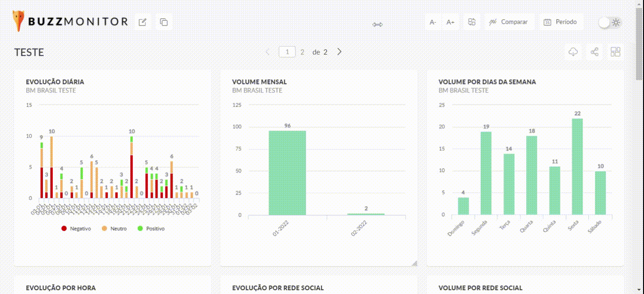This screenshot has width=644, height=294.
Task: Go to previous page with left chevron
Action: (268, 52)
